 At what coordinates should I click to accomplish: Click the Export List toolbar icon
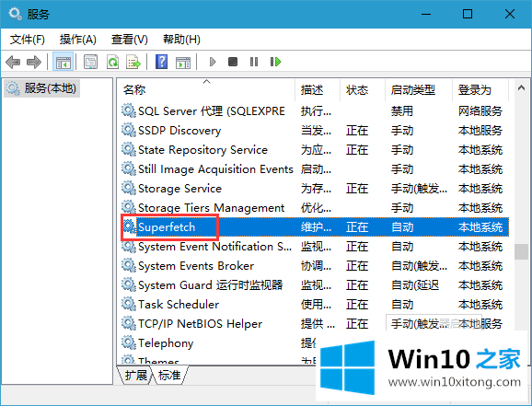point(133,62)
